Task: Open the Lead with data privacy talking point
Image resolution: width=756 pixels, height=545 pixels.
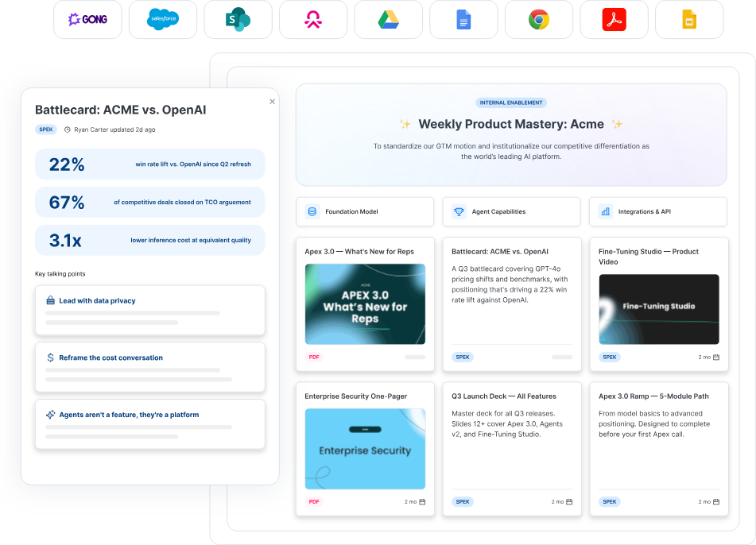Action: 150,310
